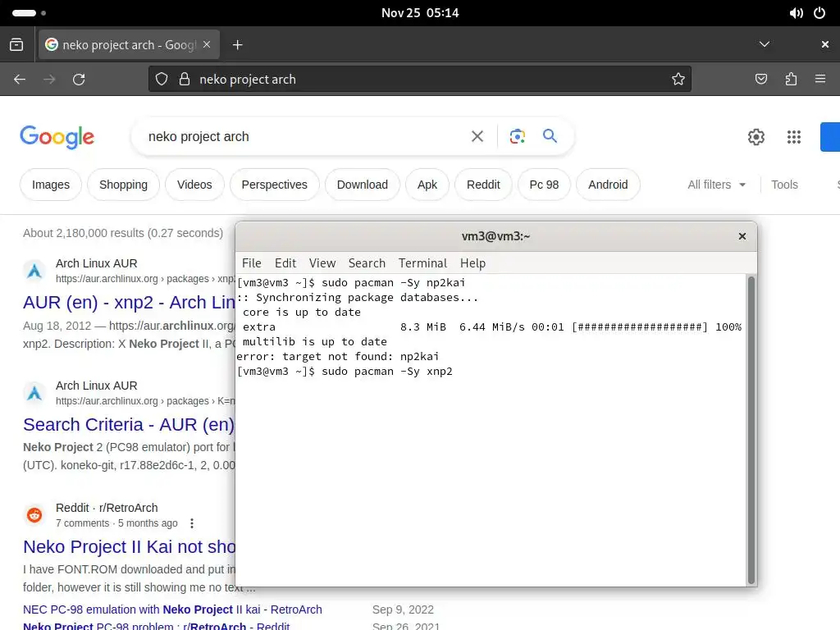Bookmark this page with the star
The image size is (840, 630).
(678, 80)
